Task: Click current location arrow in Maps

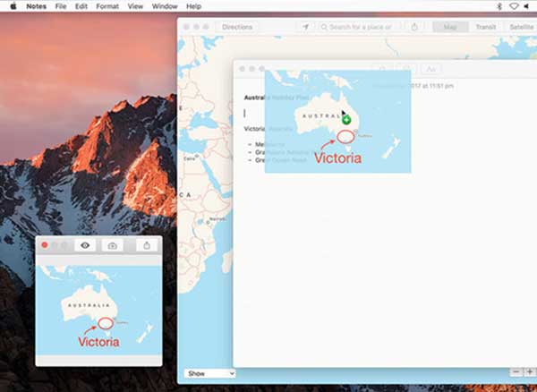Action: click(305, 27)
